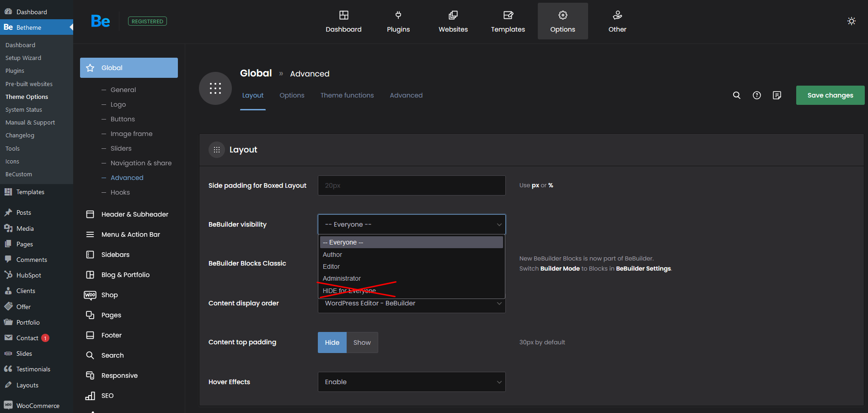Open the Templates icon in header

[x=508, y=15]
